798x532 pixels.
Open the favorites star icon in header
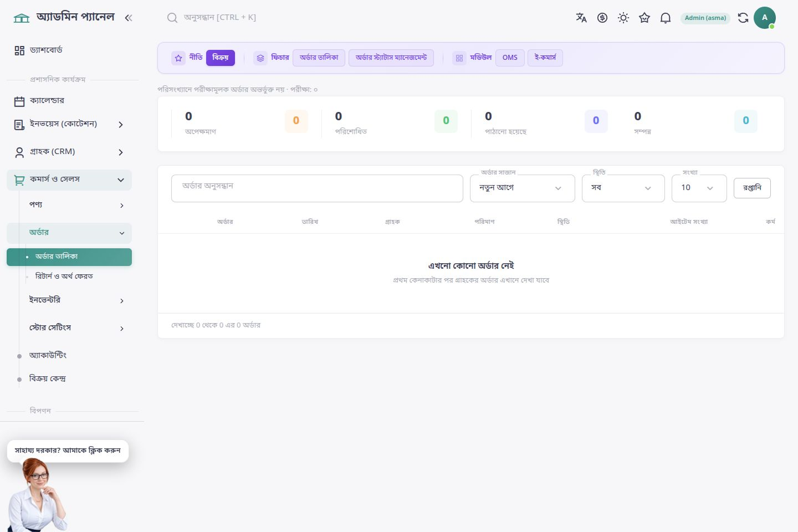pos(644,18)
